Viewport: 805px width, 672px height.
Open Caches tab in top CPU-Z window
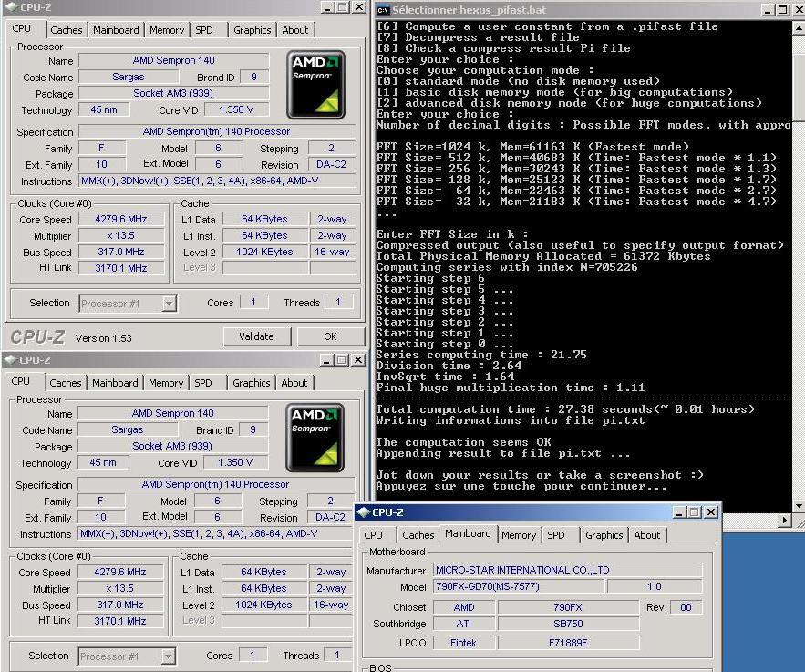pos(67,30)
